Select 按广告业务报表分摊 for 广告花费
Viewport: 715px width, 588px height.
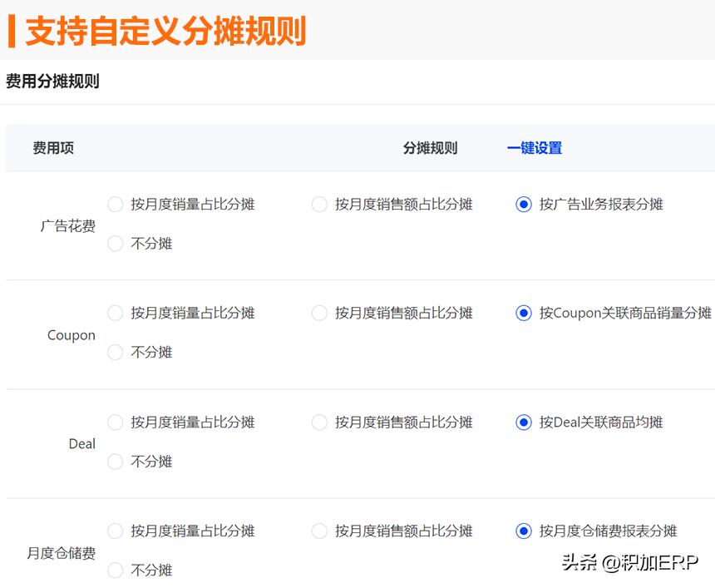coord(523,204)
